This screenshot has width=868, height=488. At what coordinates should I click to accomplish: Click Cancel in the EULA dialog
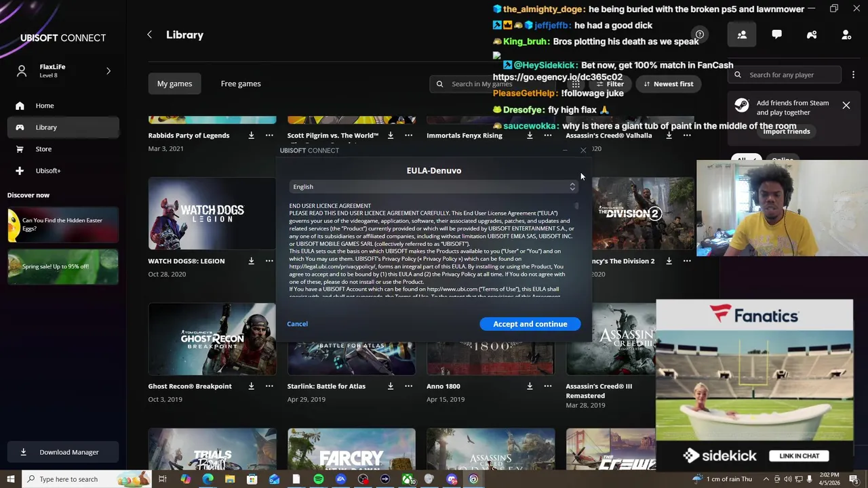[297, 324]
